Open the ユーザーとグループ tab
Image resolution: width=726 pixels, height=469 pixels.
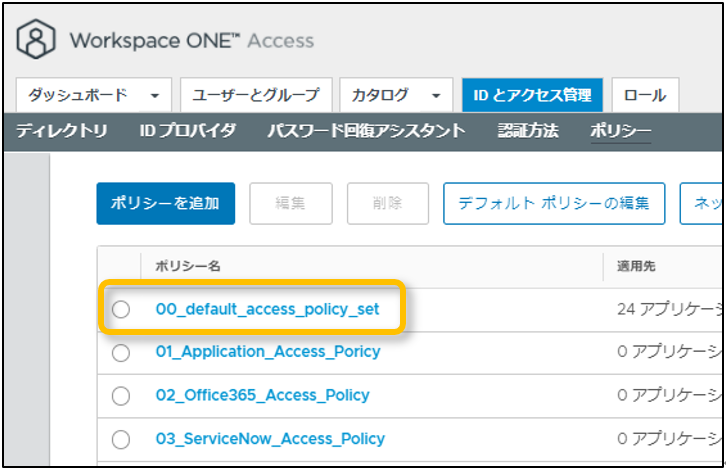click(x=256, y=95)
